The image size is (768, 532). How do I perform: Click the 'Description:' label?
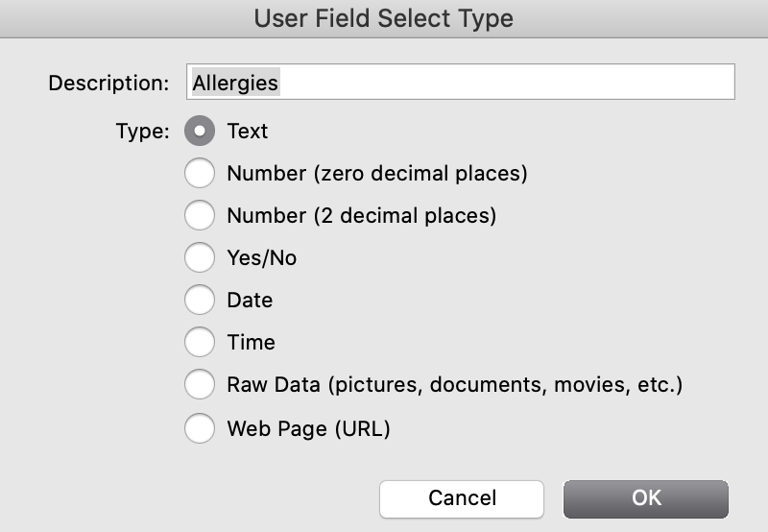tap(108, 83)
